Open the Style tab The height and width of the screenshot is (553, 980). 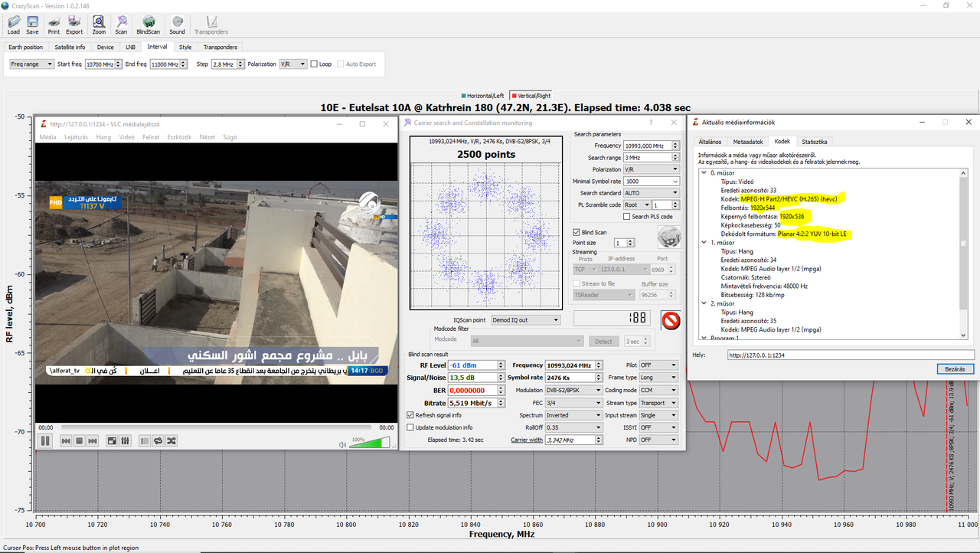coord(185,47)
